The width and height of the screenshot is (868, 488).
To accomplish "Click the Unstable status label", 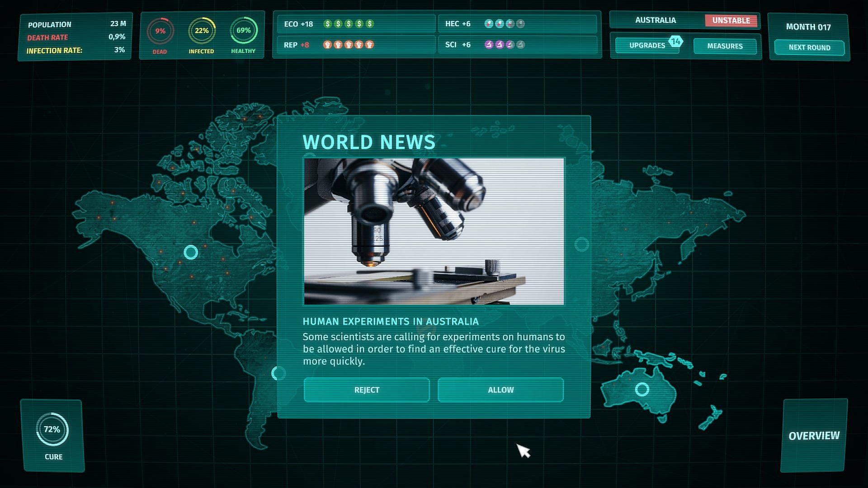I will (731, 20).
